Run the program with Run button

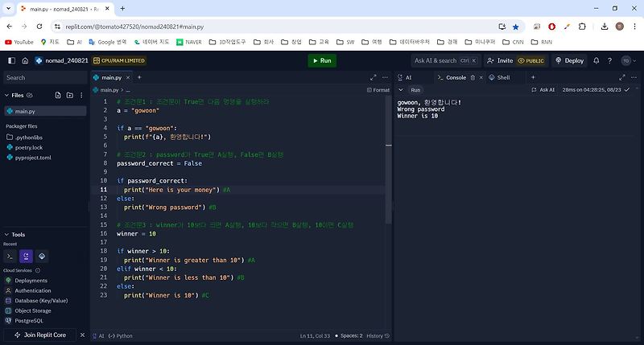(x=322, y=60)
